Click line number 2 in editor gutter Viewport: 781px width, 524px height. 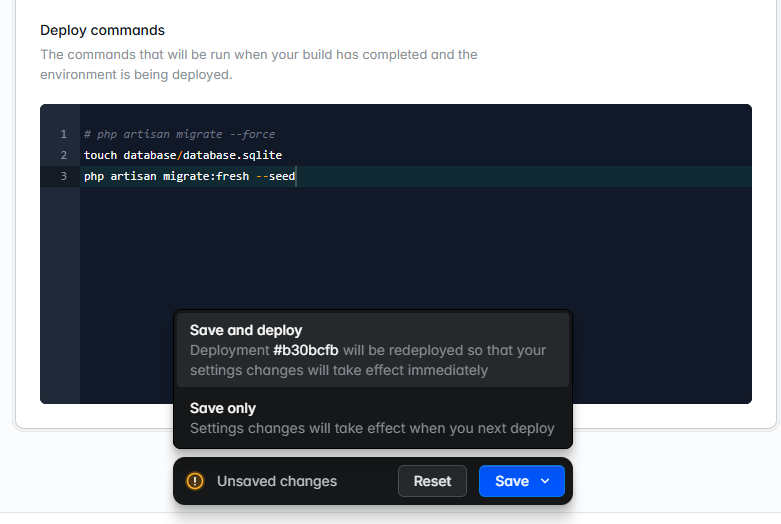coord(63,155)
